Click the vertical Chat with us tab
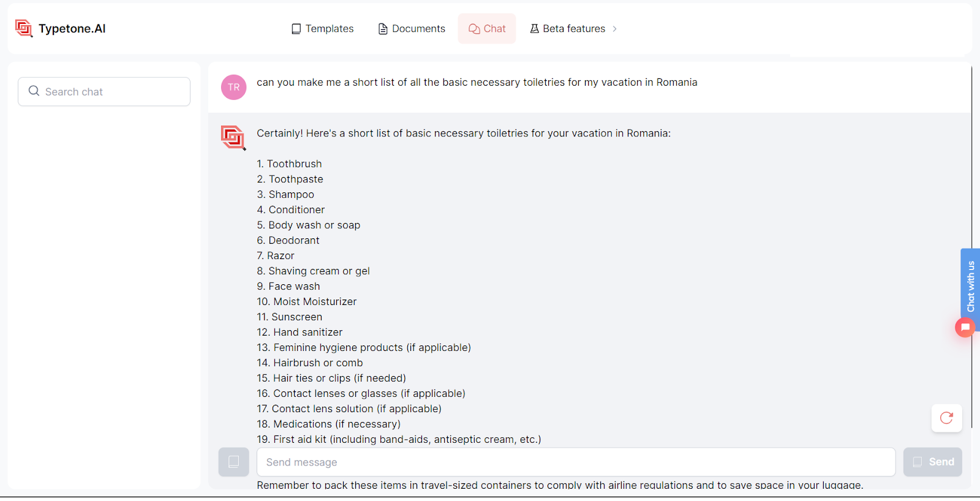The height and width of the screenshot is (501, 980). point(970,285)
